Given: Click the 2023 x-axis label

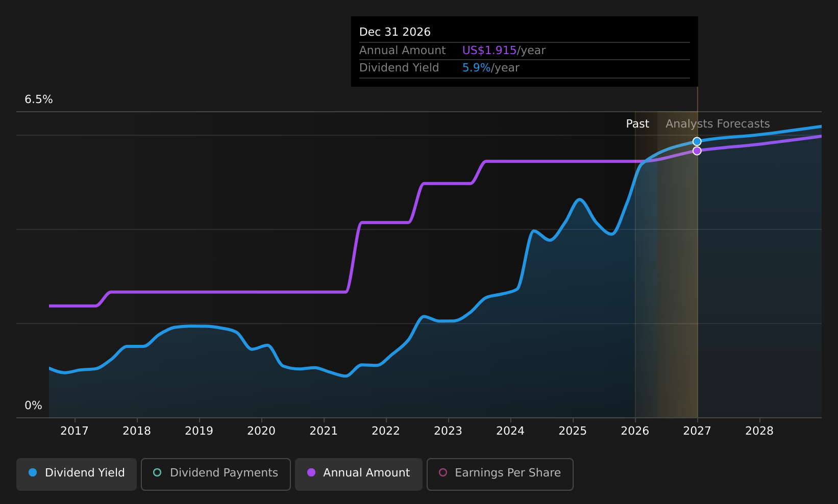Looking at the screenshot, I should 448,431.
